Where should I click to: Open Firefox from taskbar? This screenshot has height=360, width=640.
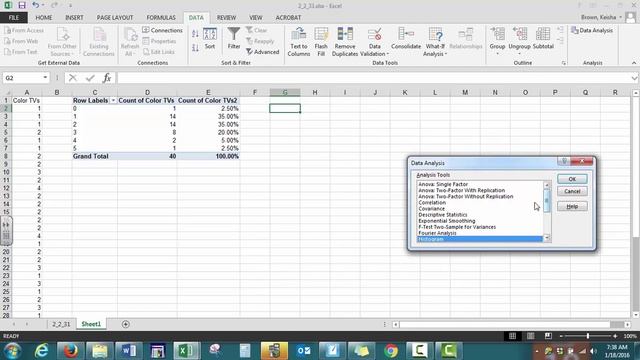pyautogui.click(x=70, y=351)
